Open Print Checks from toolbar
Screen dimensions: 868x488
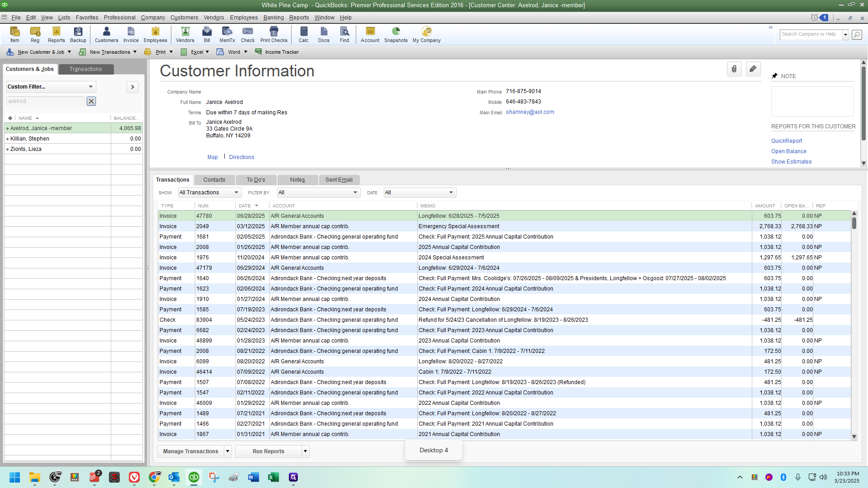274,34
